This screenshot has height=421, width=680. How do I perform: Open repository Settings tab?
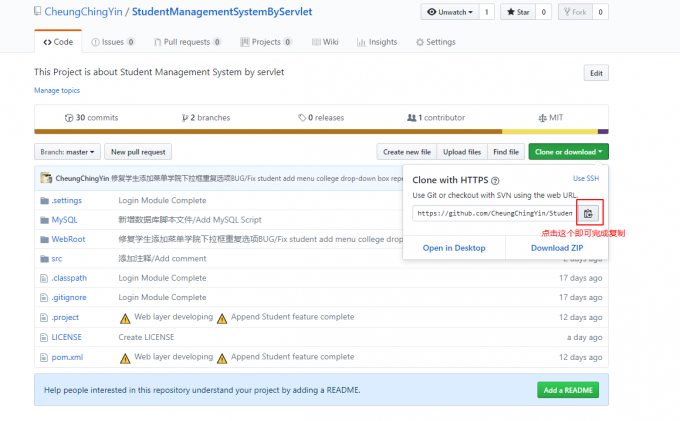pos(435,42)
